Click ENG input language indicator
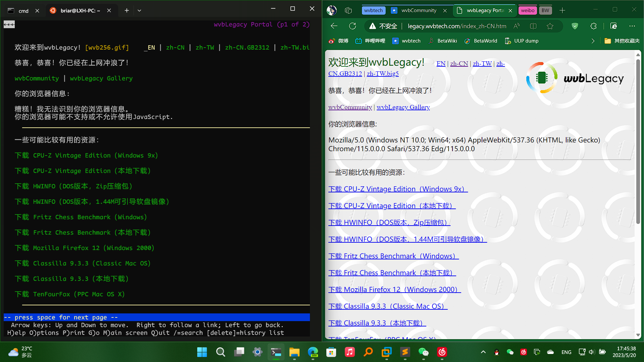This screenshot has height=362, width=644. [567, 352]
